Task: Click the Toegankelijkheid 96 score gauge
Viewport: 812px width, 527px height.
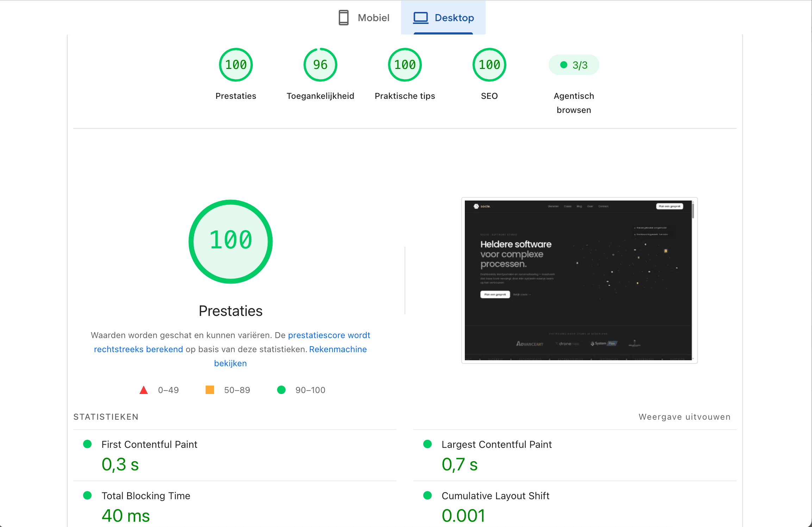Action: pos(320,65)
